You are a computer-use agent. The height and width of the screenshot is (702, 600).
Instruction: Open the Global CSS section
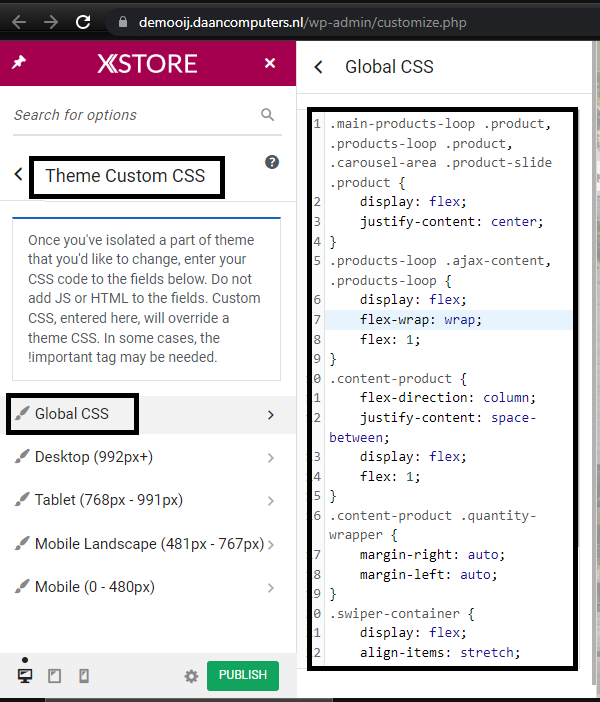pos(148,415)
